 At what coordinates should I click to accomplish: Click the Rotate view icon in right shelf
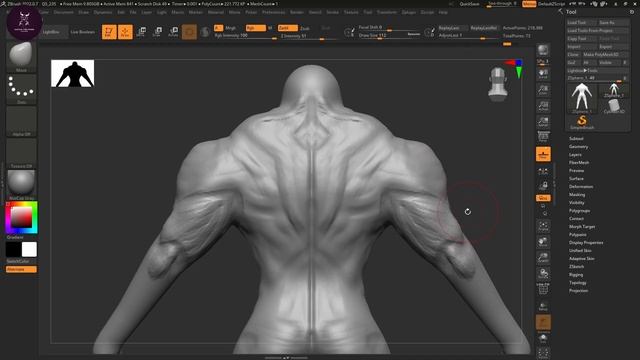pyautogui.click(x=543, y=273)
